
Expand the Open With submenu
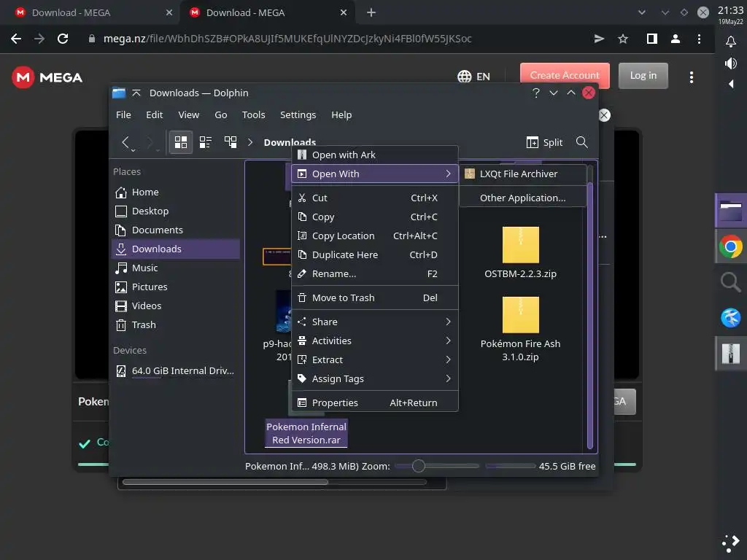(374, 174)
